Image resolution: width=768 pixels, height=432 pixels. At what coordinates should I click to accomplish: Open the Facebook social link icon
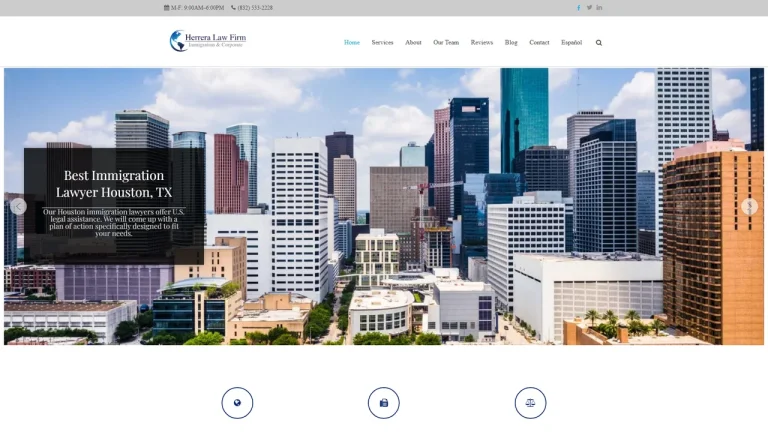coord(578,8)
